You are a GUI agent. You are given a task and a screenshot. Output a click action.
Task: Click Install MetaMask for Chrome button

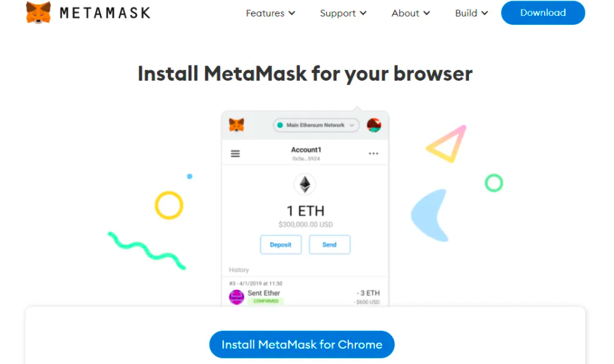(302, 344)
